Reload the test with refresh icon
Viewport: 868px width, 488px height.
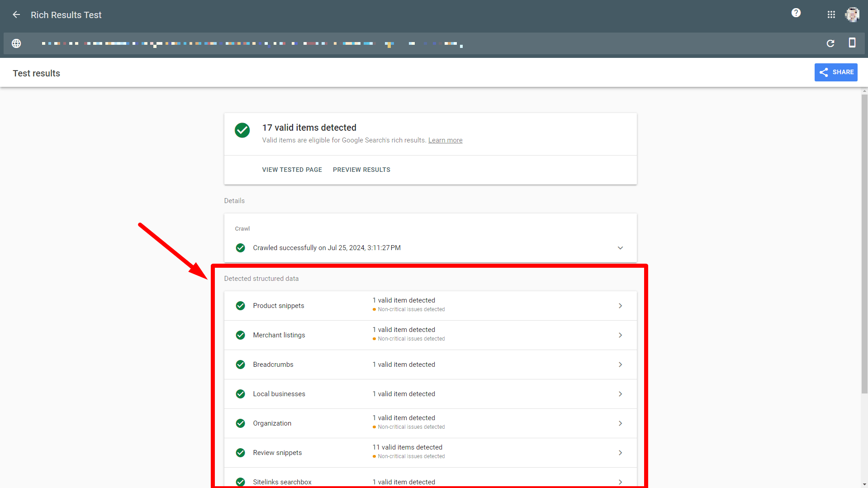830,43
